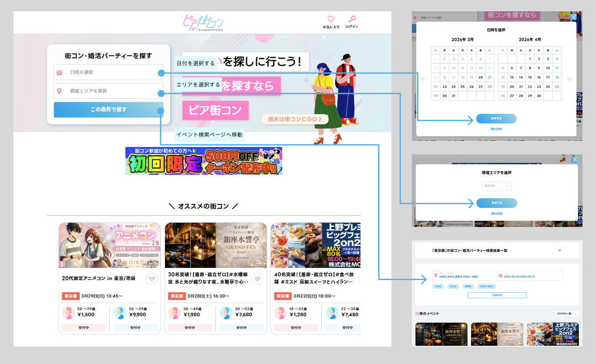Click the ピア街コン logo in header
596x364 pixels.
click(x=203, y=22)
